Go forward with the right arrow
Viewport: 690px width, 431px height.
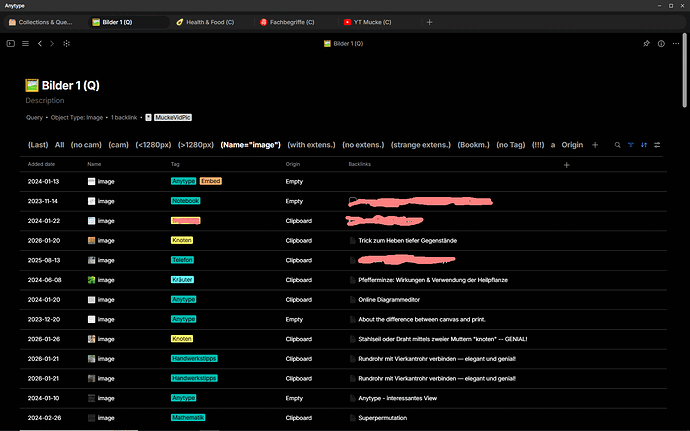click(52, 44)
